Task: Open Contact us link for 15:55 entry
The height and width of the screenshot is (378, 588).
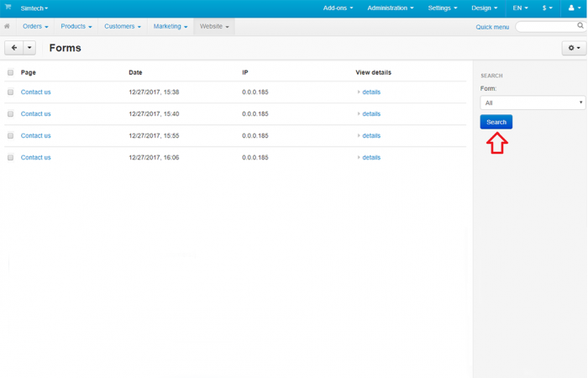Action: pos(35,135)
